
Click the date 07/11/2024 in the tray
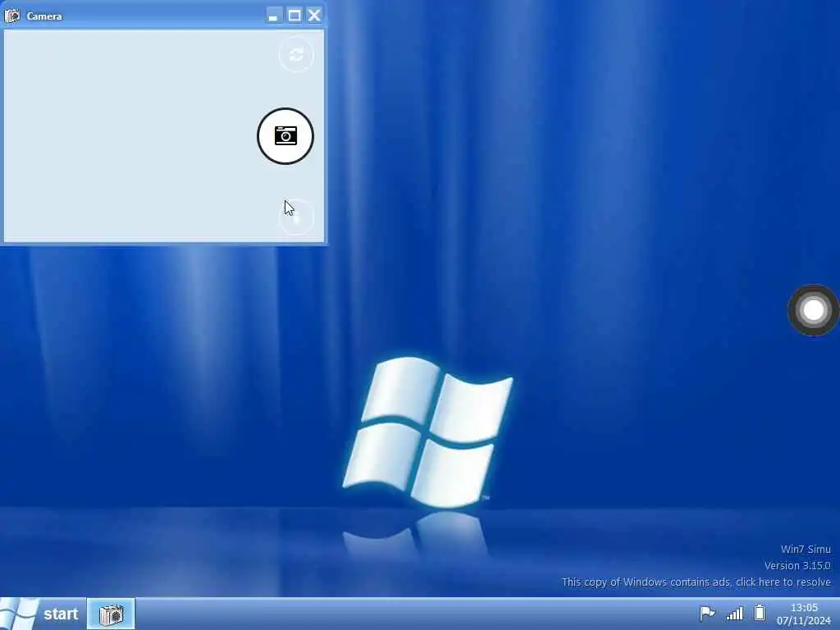804,622
